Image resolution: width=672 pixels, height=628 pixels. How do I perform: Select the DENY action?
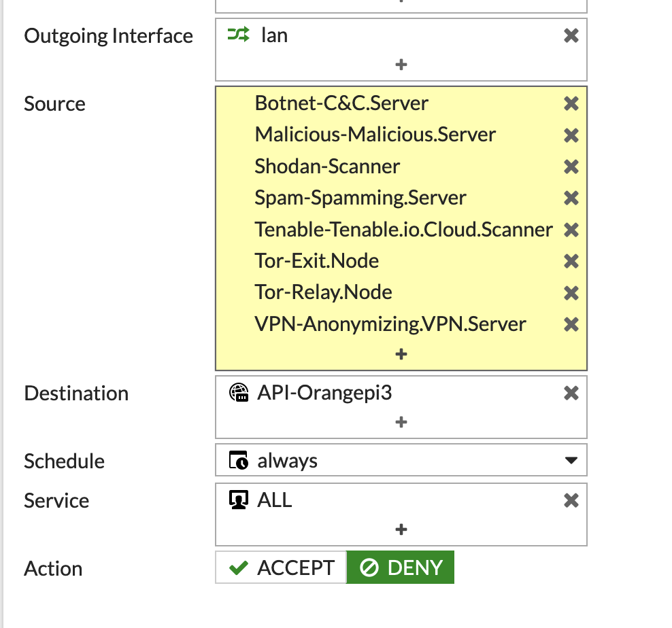coord(401,568)
